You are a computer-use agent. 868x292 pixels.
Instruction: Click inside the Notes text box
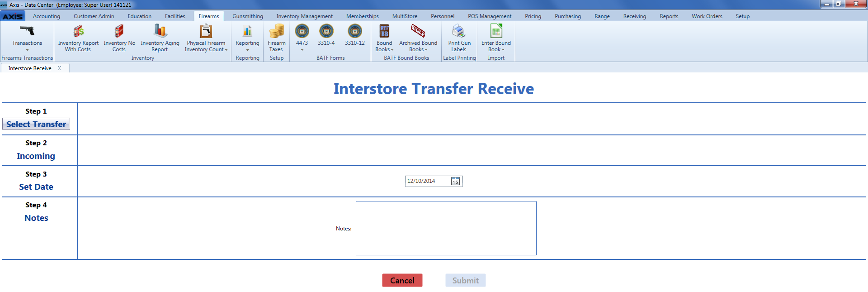446,228
